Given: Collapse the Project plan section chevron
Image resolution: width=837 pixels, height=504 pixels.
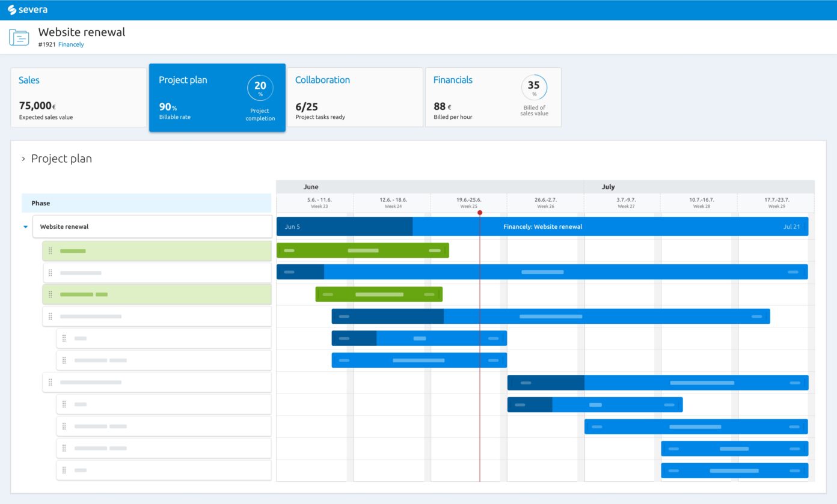Looking at the screenshot, I should (23, 159).
